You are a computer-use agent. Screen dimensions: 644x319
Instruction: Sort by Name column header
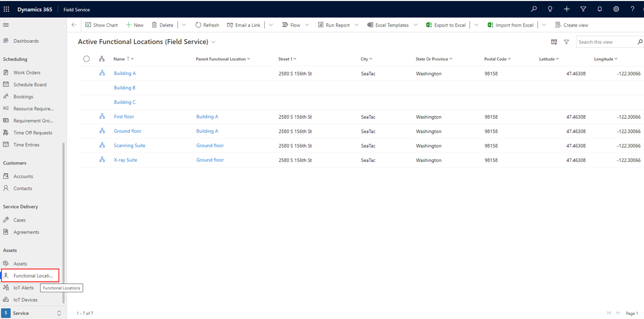pyautogui.click(x=124, y=59)
